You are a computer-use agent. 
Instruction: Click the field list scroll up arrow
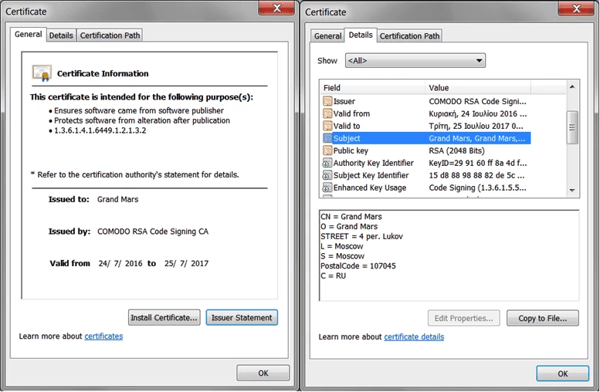[572, 87]
